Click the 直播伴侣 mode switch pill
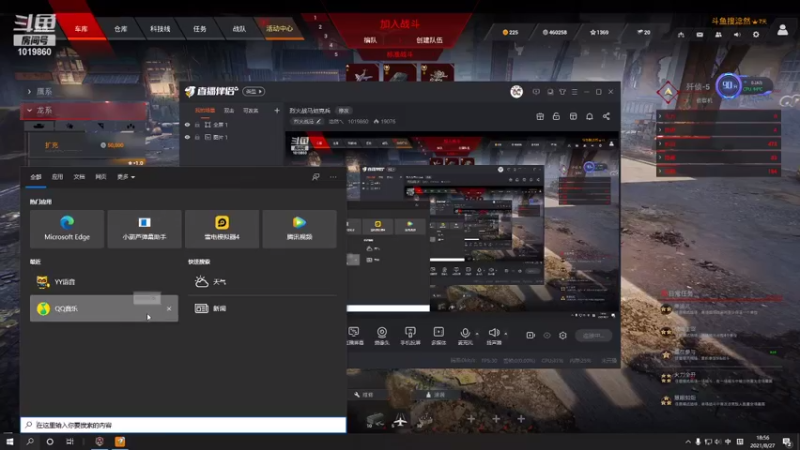The image size is (800, 450). [254, 91]
